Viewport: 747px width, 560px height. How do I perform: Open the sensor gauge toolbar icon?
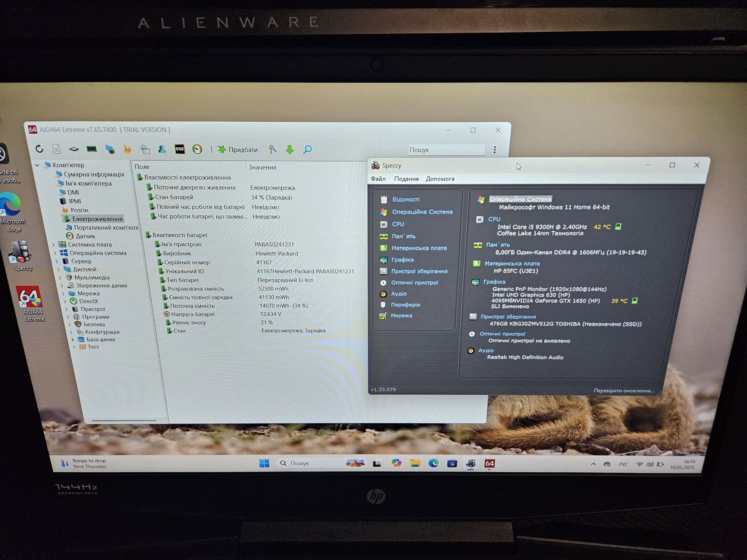point(197,150)
